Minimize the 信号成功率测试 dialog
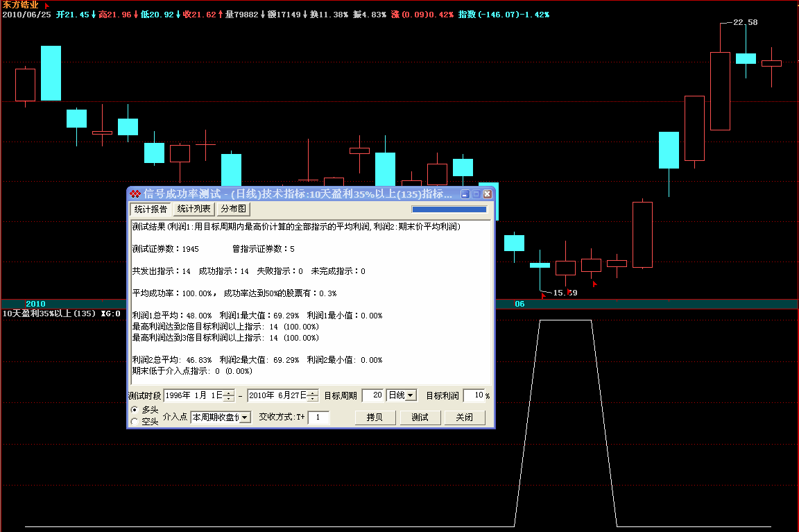Screen dimensions: 799x532 point(465,194)
